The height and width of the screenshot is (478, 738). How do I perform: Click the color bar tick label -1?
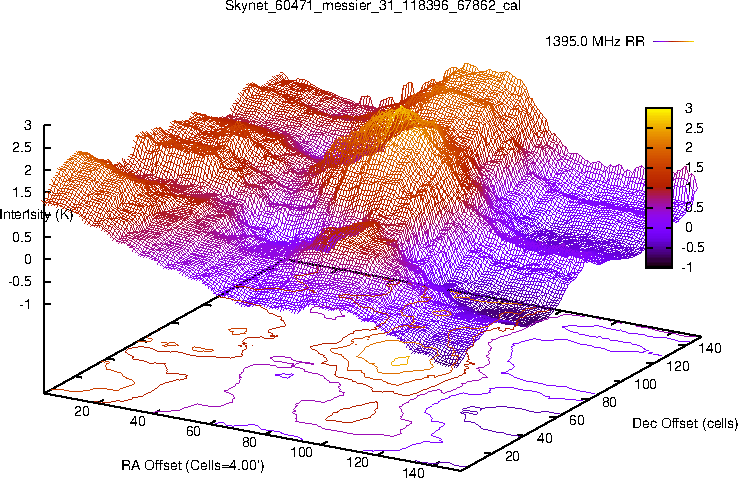click(687, 267)
